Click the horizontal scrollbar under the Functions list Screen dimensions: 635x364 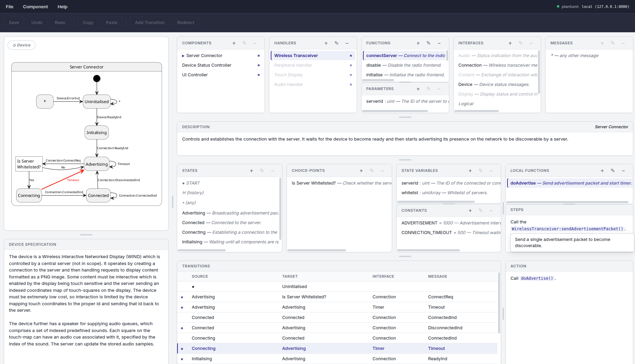[x=378, y=80]
